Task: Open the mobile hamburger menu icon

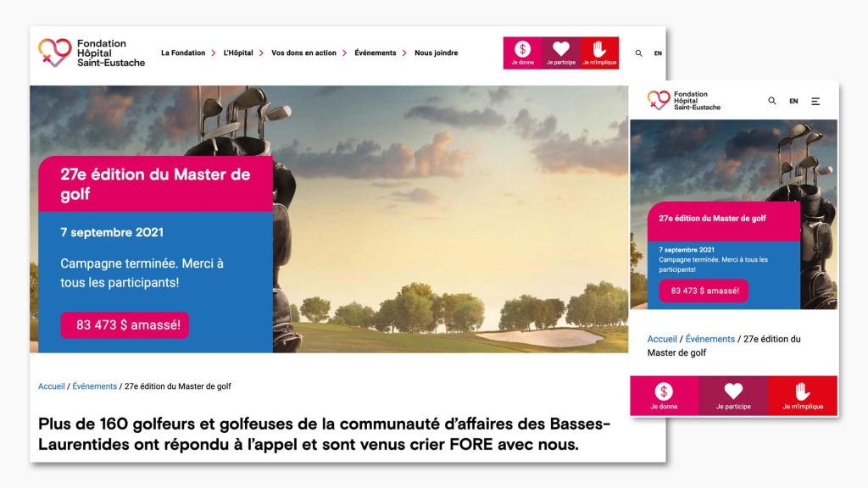Action: pyautogui.click(x=815, y=102)
